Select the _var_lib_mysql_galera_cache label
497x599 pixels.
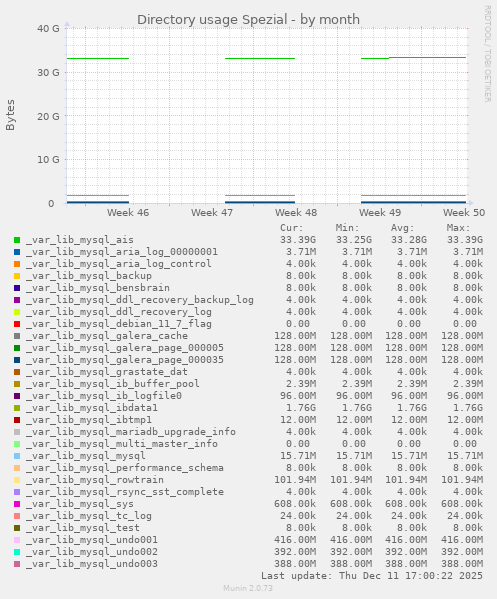(x=107, y=336)
